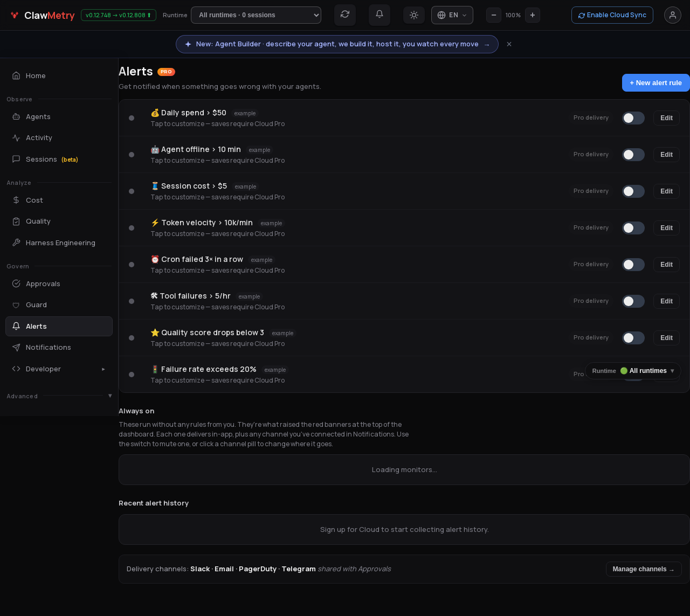
Task: Open the notifications bell in header
Action: pyautogui.click(x=379, y=15)
